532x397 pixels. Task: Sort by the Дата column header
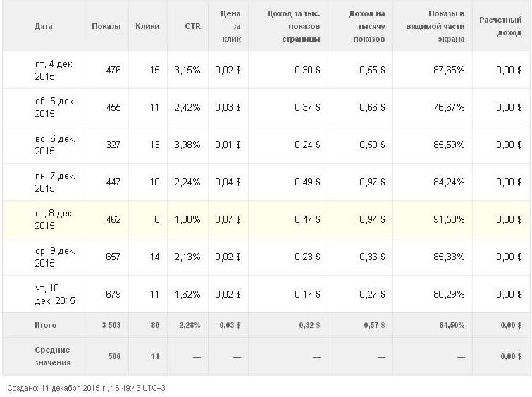click(x=44, y=26)
